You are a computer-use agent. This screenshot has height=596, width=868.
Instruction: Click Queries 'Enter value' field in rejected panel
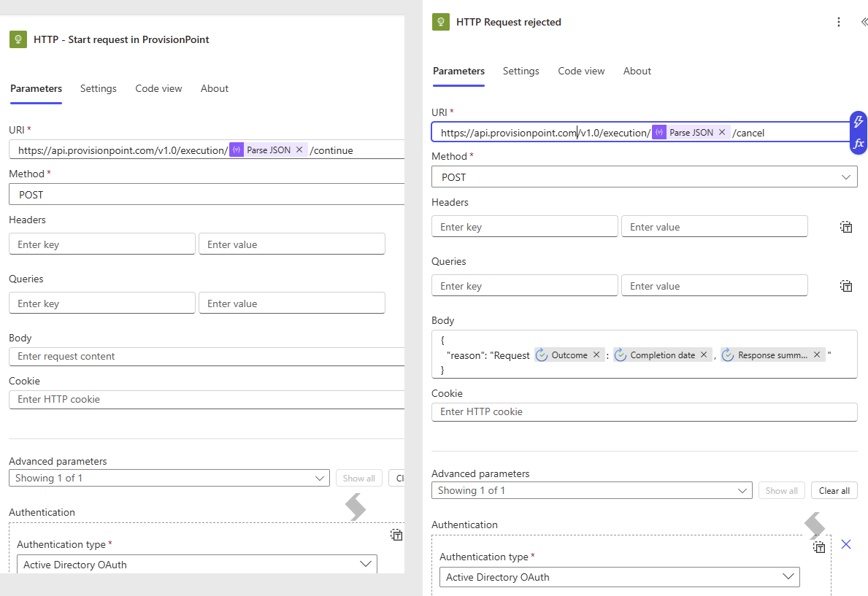click(714, 286)
